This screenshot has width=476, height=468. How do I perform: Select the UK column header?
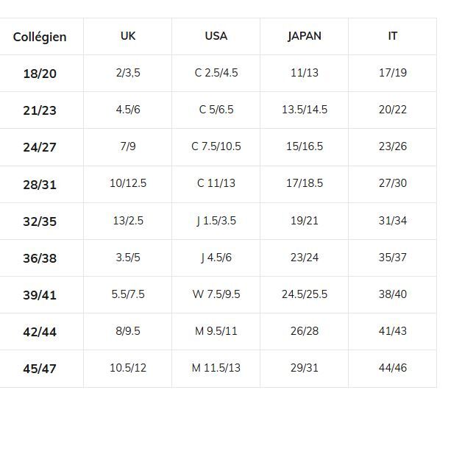point(128,36)
